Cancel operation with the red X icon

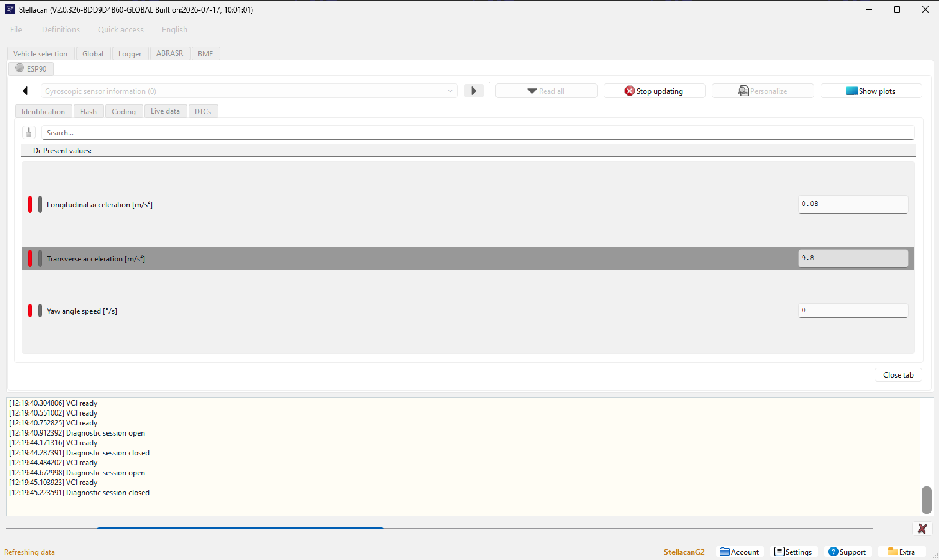tap(922, 529)
